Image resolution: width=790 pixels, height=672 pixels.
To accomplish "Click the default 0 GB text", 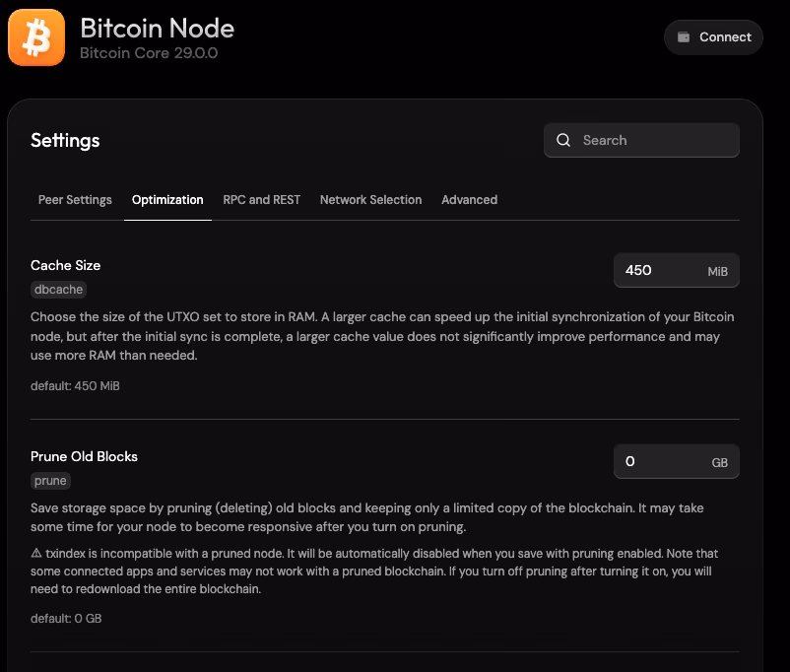I will point(65,618).
